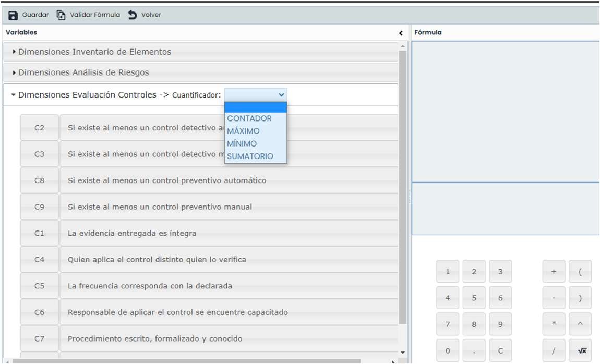The width and height of the screenshot is (600, 364).
Task: Collapse the Variables panel with the arrow
Action: [x=401, y=33]
